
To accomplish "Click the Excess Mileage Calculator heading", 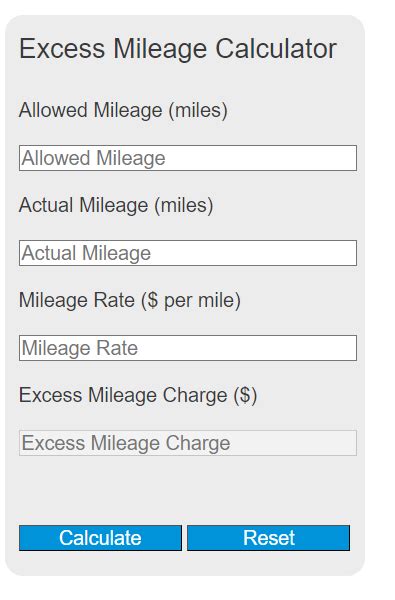I will click(178, 49).
